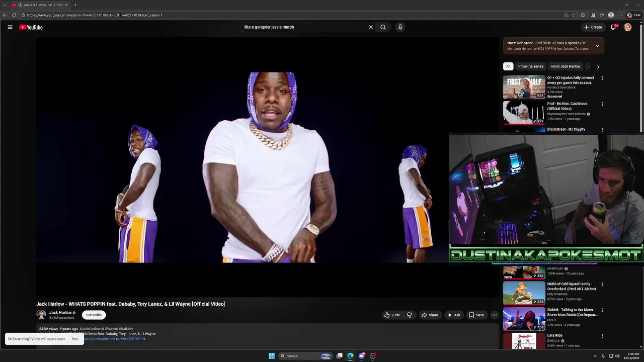Click the #JackHarlow hashtag in the description
Screen dimensions: 644x362
pyautogui.click(x=90, y=329)
